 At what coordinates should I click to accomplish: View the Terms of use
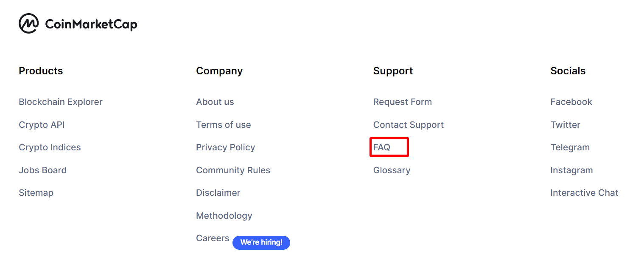coord(223,125)
